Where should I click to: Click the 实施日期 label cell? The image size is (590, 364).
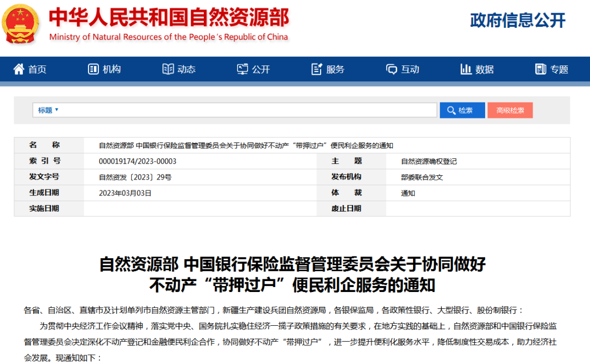[49, 208]
